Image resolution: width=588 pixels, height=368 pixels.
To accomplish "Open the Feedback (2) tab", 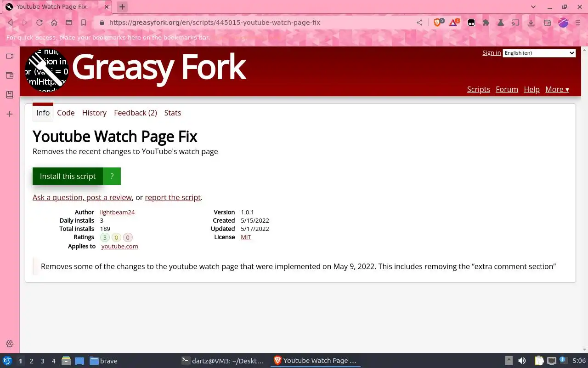I will point(136,113).
